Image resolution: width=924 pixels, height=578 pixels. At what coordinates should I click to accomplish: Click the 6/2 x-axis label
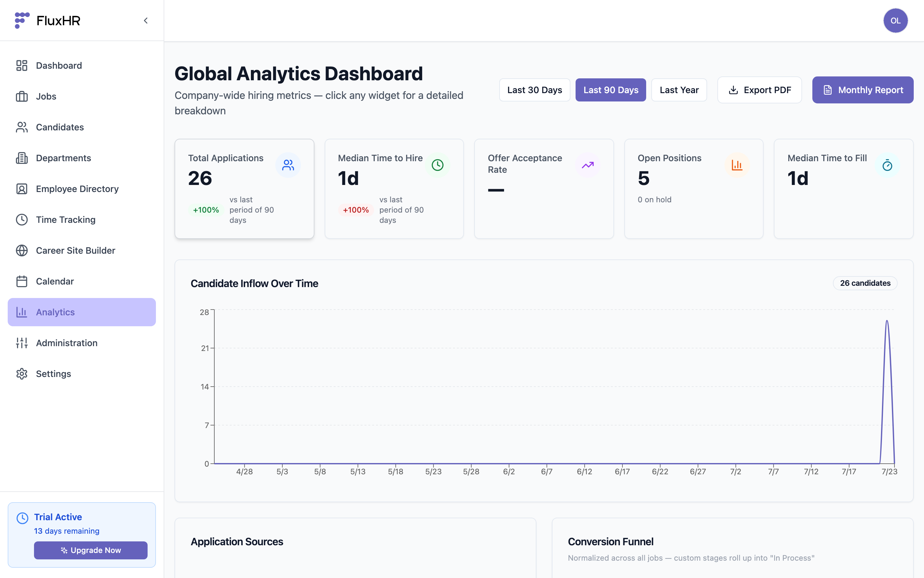[x=509, y=472]
